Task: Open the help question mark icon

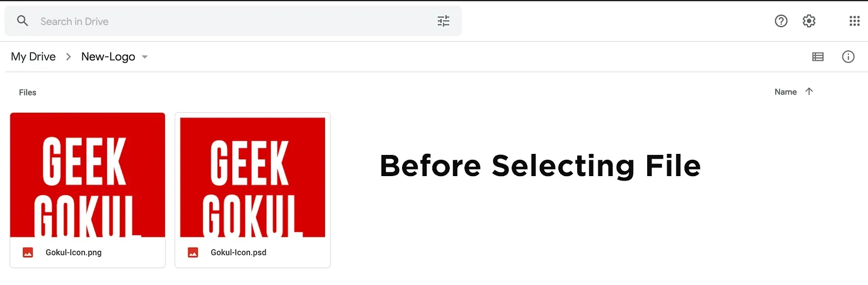Action: pyautogui.click(x=781, y=21)
